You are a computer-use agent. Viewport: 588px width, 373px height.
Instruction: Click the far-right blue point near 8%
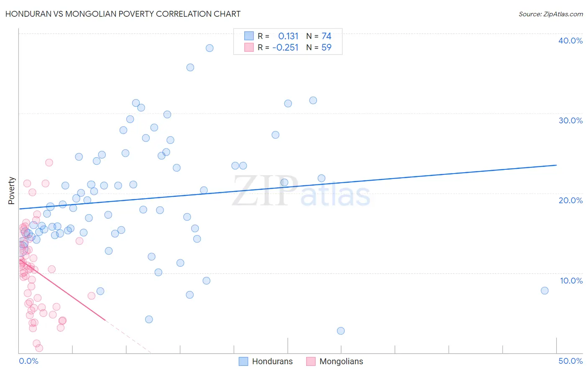click(545, 291)
